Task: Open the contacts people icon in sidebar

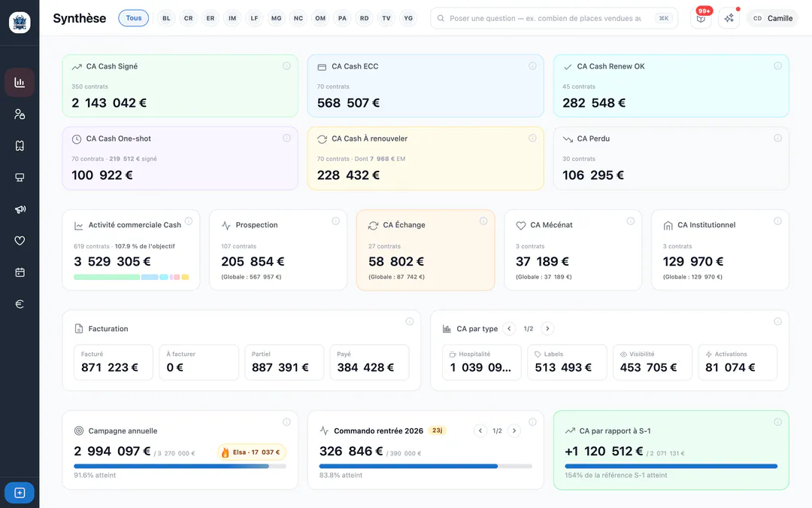Action: [20, 114]
